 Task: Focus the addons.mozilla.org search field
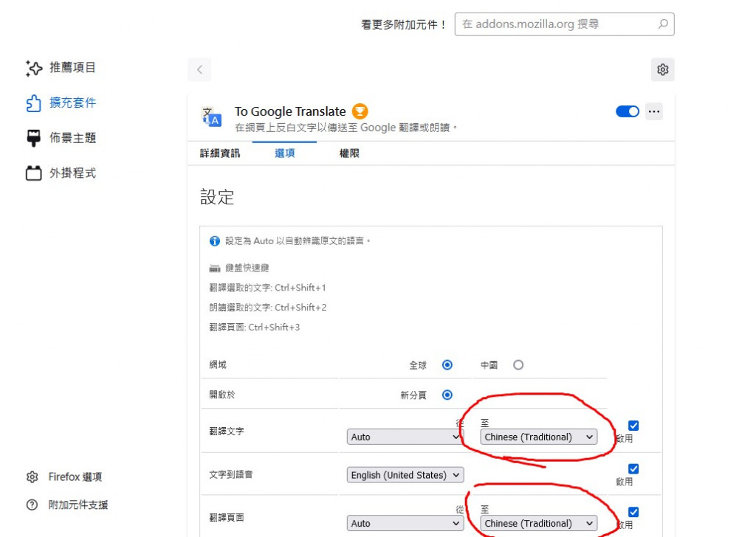(x=564, y=24)
